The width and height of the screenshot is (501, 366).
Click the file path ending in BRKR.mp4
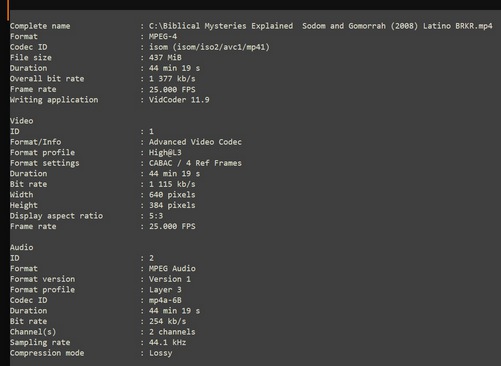[321, 26]
